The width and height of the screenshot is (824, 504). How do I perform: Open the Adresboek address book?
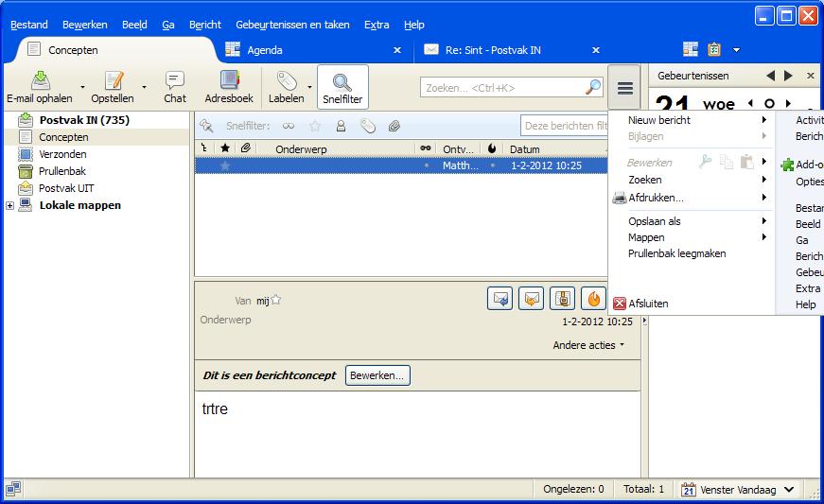229,81
